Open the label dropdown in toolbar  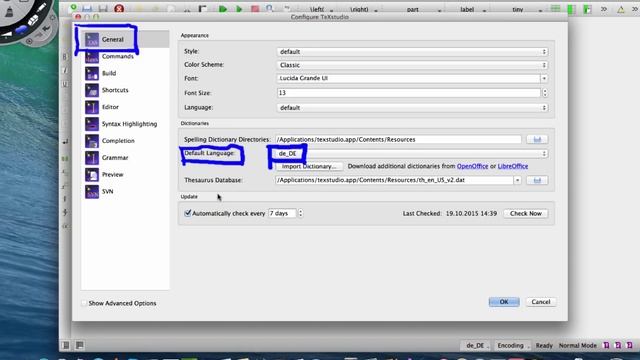point(473,9)
